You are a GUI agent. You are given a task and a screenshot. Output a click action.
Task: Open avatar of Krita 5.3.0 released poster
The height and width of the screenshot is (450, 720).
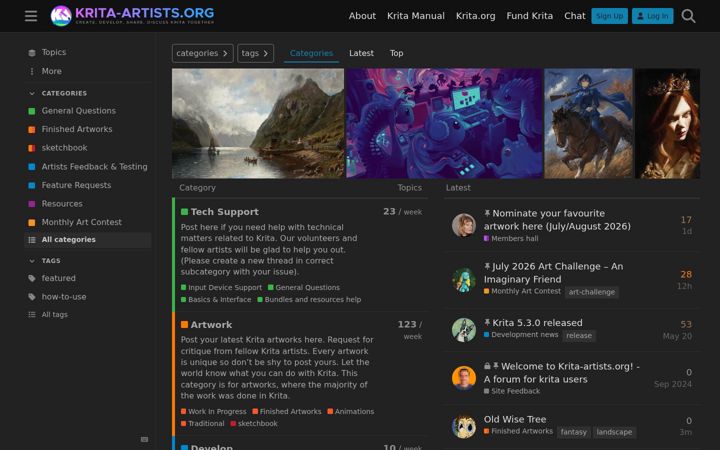(x=464, y=330)
